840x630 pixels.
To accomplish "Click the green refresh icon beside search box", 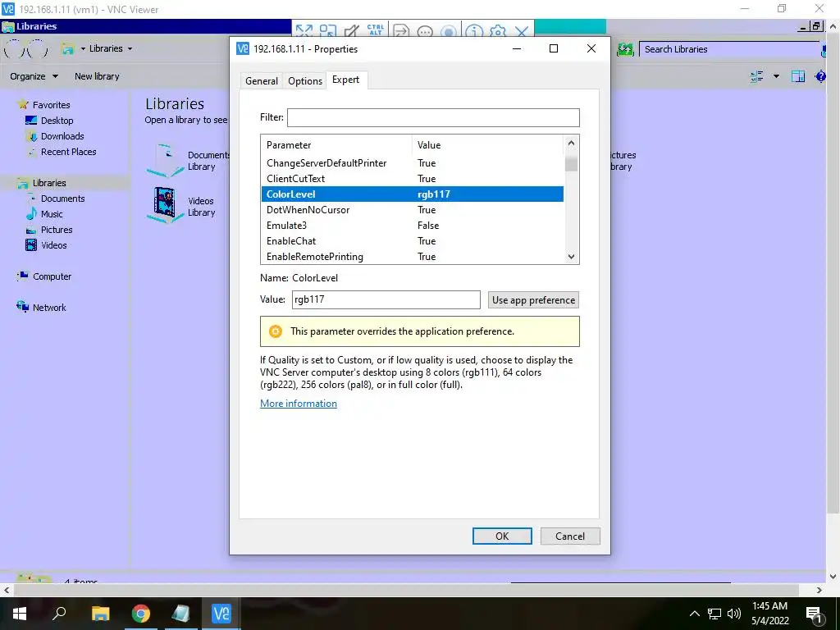I will [x=624, y=49].
